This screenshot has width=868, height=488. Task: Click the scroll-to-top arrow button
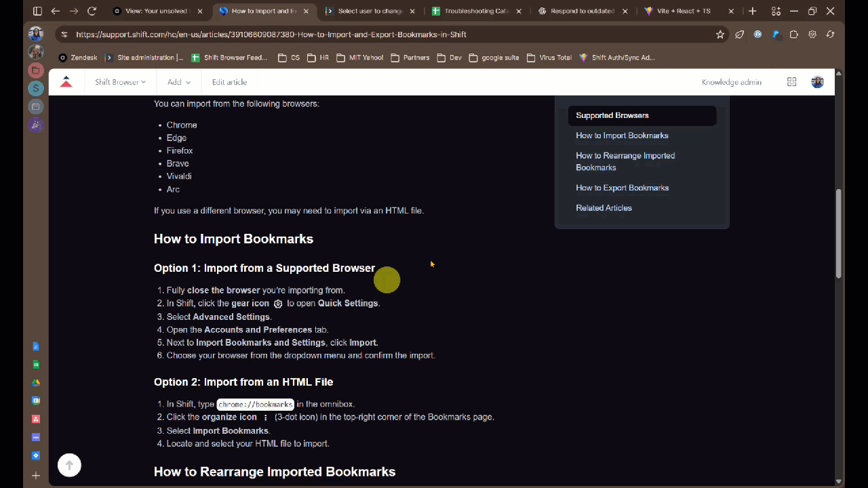[69, 465]
